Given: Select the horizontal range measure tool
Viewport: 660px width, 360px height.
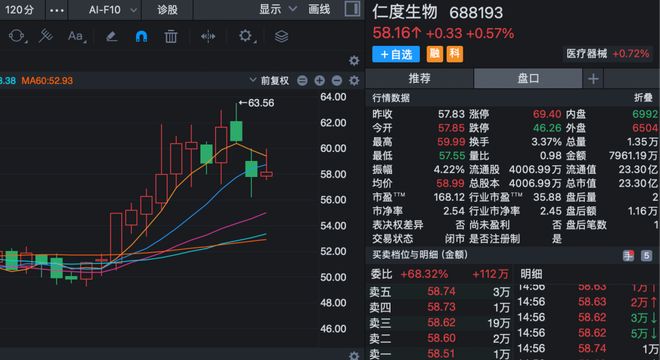Looking at the screenshot, I should (x=208, y=37).
